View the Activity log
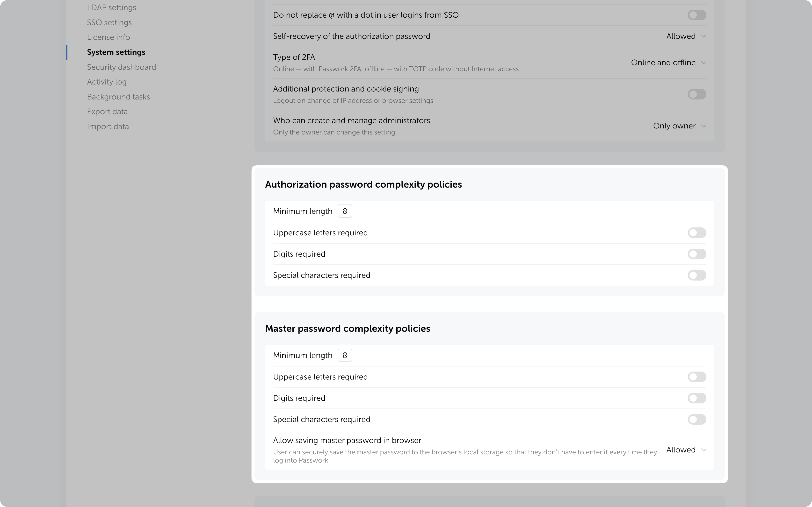This screenshot has width=812, height=507. coord(107,82)
